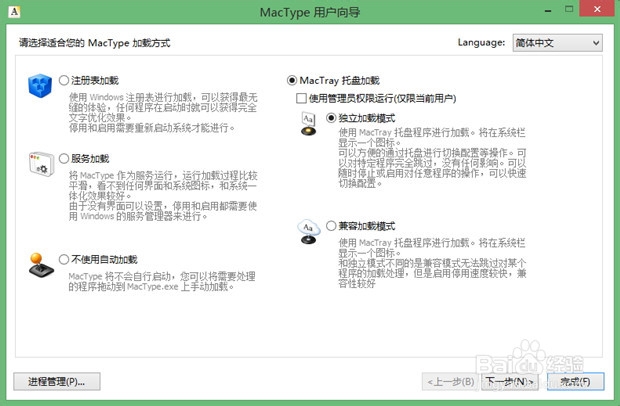This screenshot has height=406, width=620.
Task: Maximize the MacType wizard window
Action: (x=569, y=9)
